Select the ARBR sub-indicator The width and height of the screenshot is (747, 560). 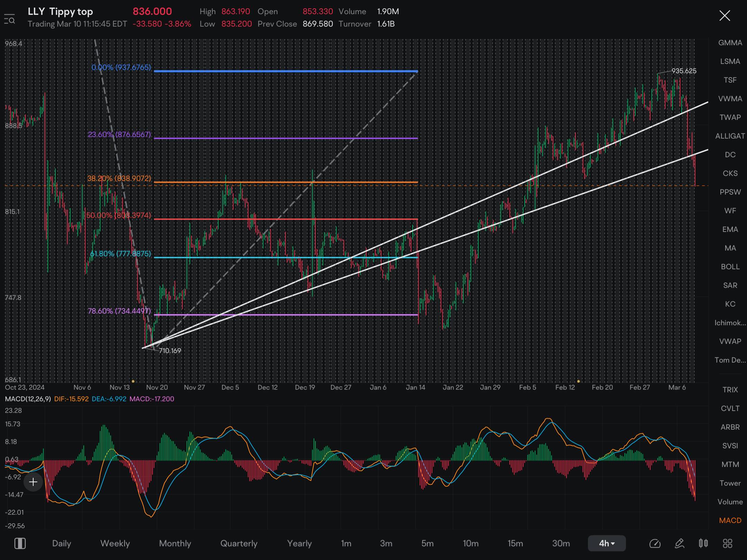click(730, 427)
